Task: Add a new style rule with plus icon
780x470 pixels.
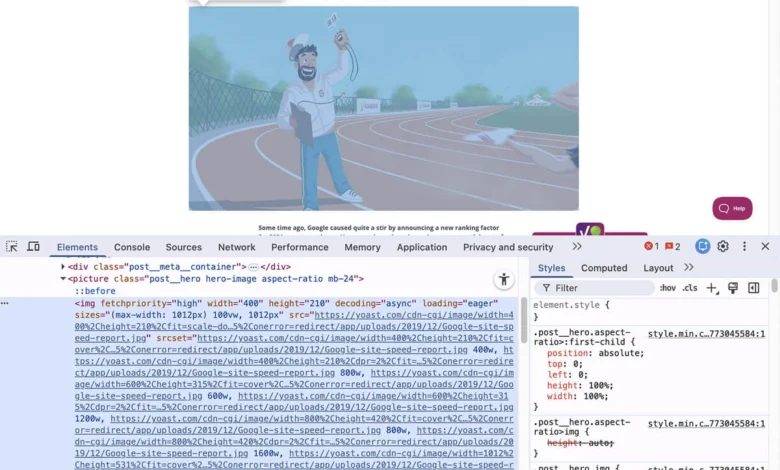Action: click(x=712, y=288)
